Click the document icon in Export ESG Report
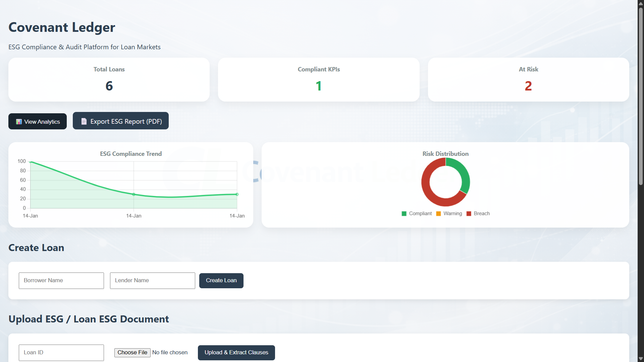This screenshot has width=644, height=362. (x=84, y=121)
